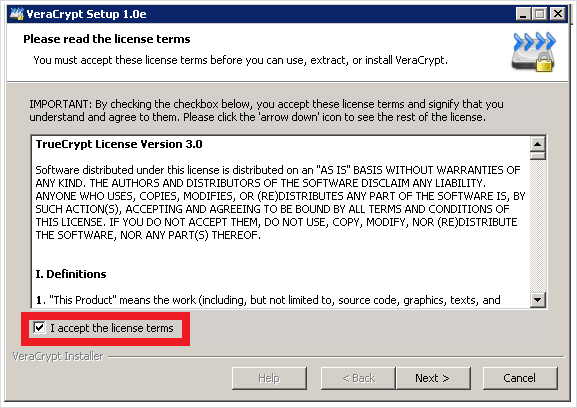
Task: Click the 'TrueCrypt License Version 3.0' heading
Action: 119,144
